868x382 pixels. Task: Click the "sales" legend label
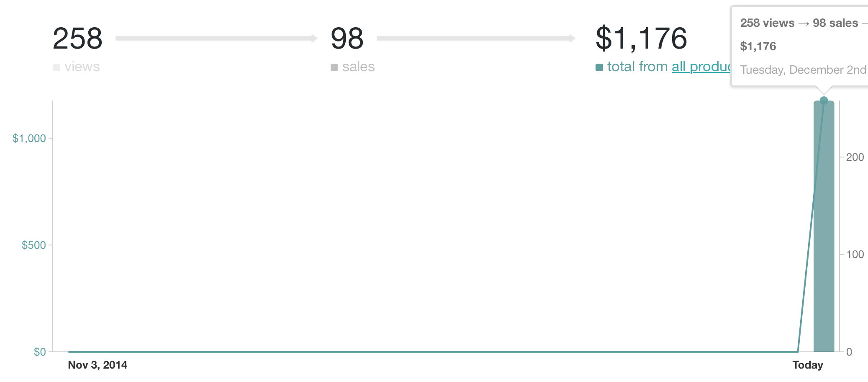[x=358, y=67]
